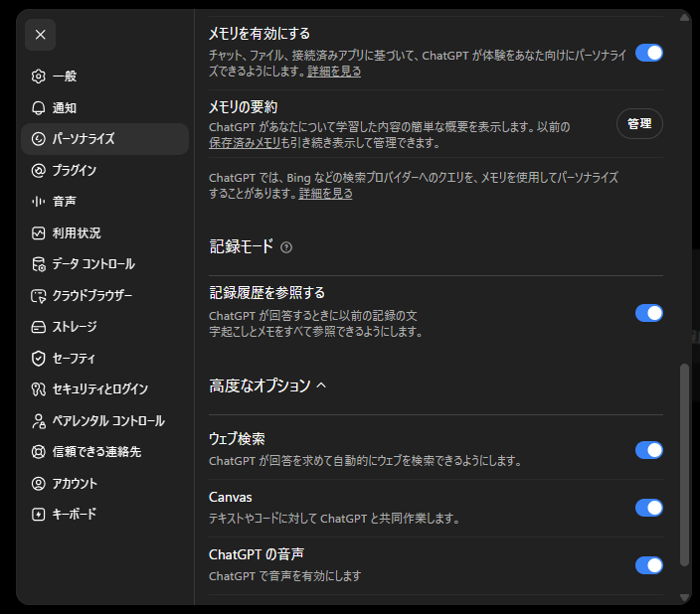700x614 pixels.
Task: Click the メモリの要約 heading text
Action: pos(244,107)
